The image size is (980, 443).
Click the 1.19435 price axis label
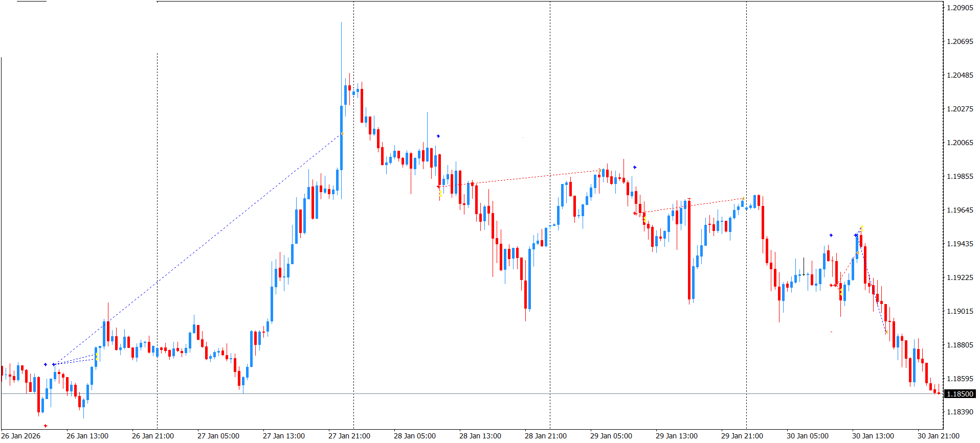[960, 244]
